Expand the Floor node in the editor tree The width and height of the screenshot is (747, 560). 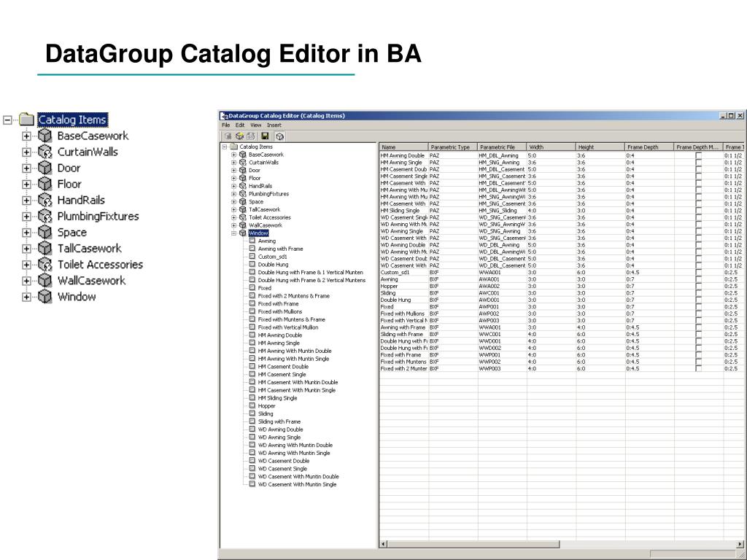point(234,178)
